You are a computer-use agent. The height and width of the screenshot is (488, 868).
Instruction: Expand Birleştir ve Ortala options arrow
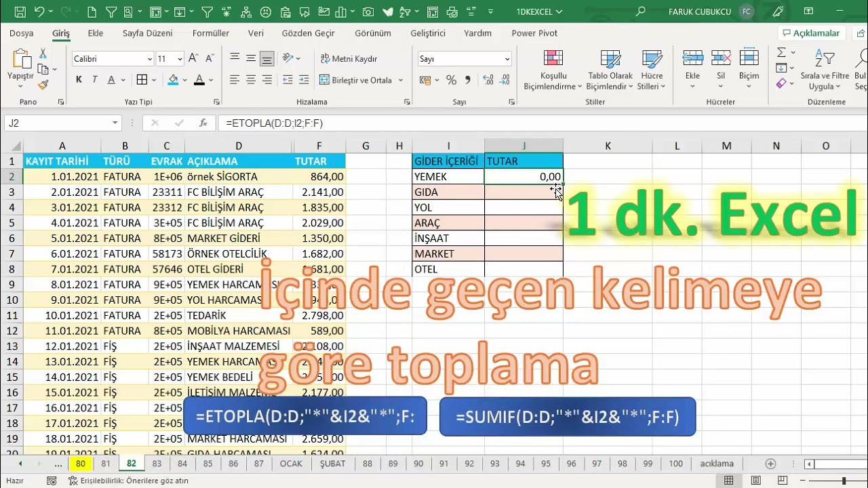401,80
